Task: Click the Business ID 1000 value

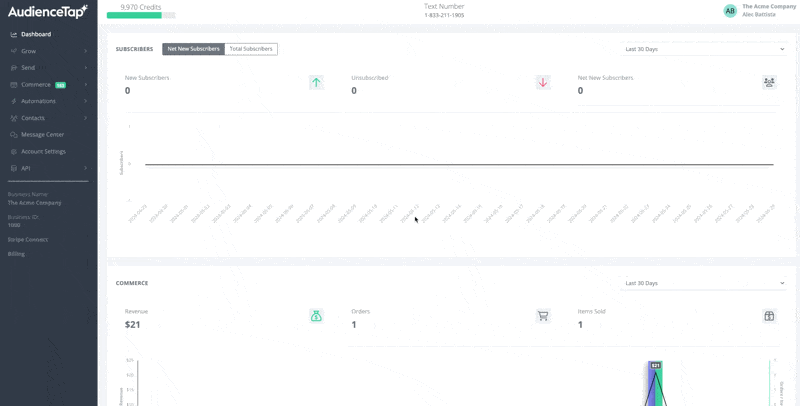Action: click(x=14, y=225)
